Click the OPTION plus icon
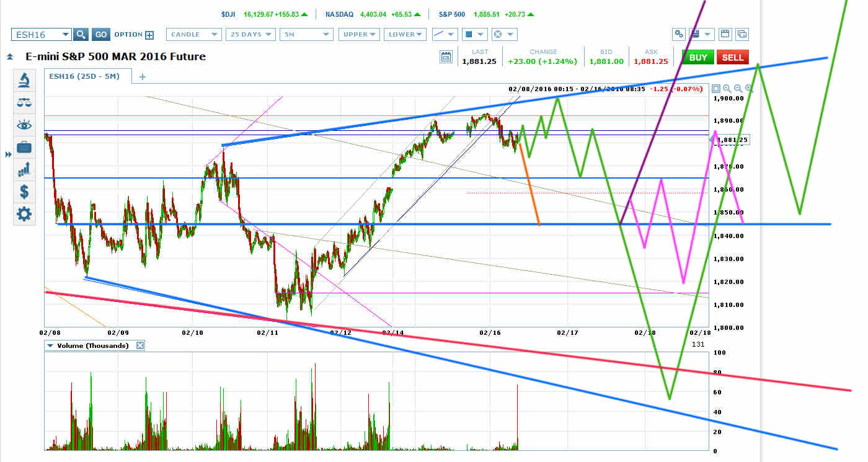Image resolution: width=868 pixels, height=462 pixels. 149,35
